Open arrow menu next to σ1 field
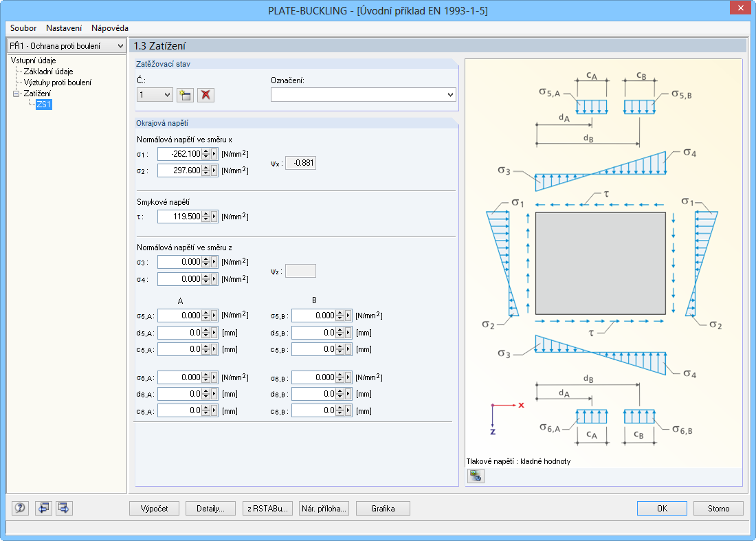Viewport: 756px width, 541px height. click(214, 154)
